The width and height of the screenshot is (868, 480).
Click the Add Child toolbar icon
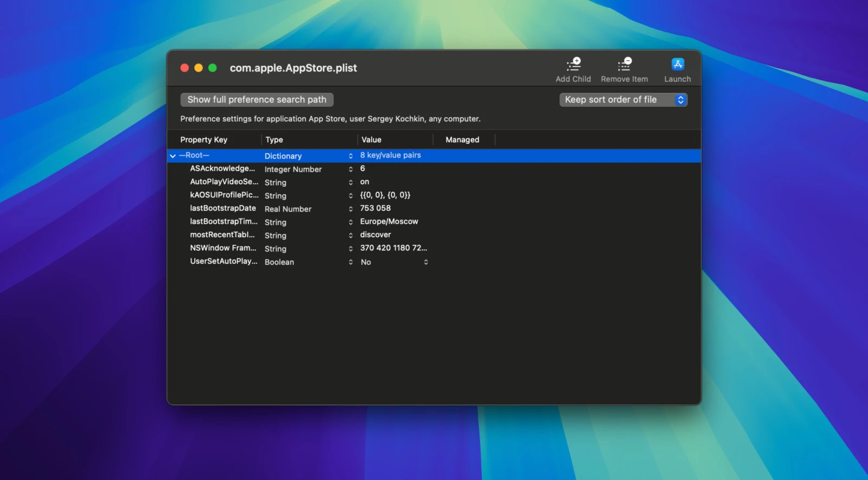tap(573, 65)
